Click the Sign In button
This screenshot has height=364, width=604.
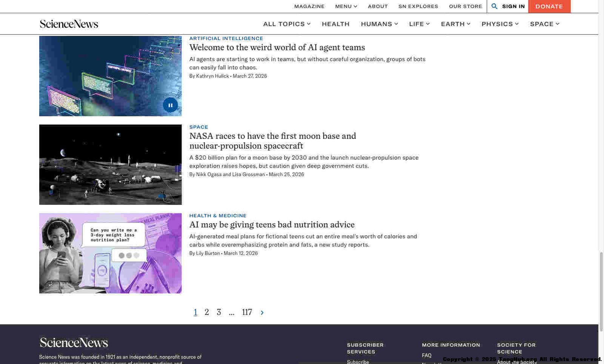(513, 6)
